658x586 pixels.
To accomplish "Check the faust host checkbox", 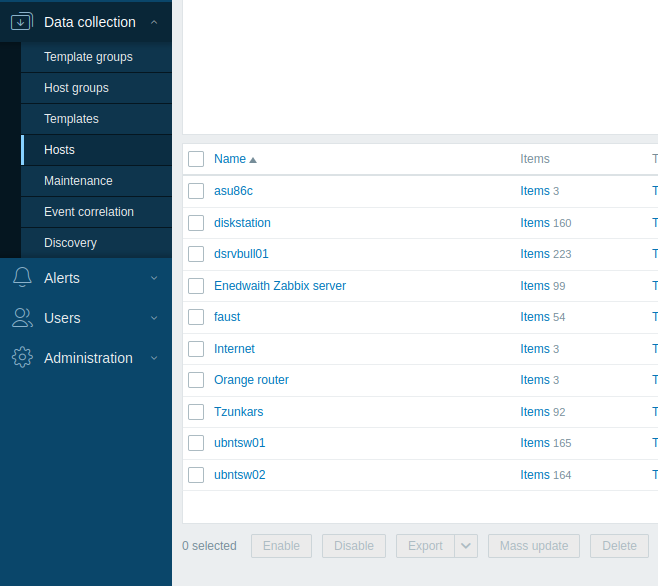I will tap(196, 317).
